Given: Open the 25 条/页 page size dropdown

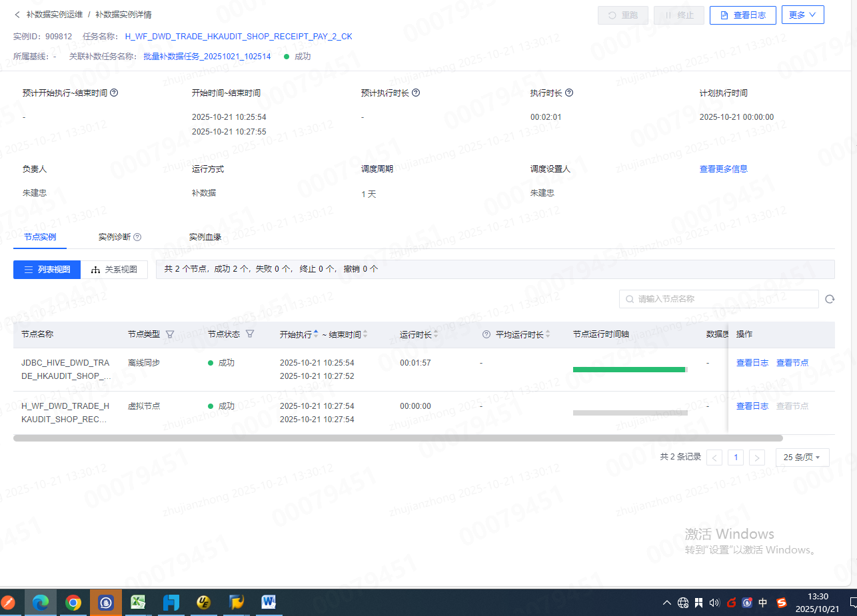Looking at the screenshot, I should 802,458.
